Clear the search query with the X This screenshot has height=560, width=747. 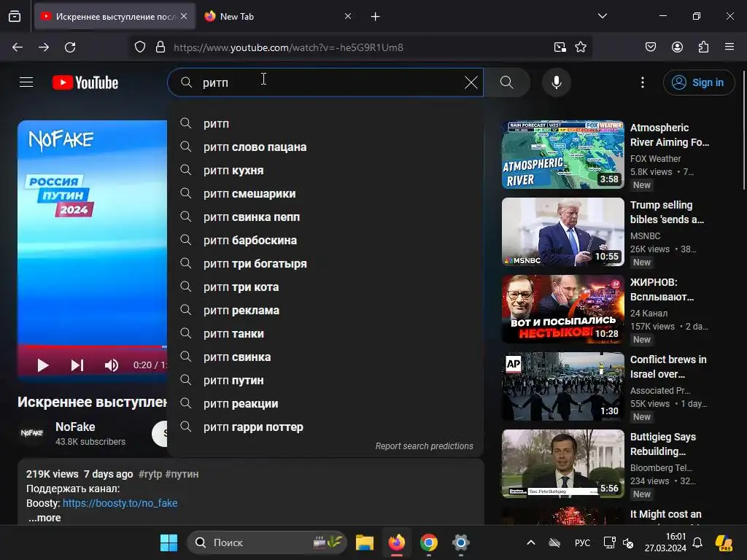tap(471, 82)
